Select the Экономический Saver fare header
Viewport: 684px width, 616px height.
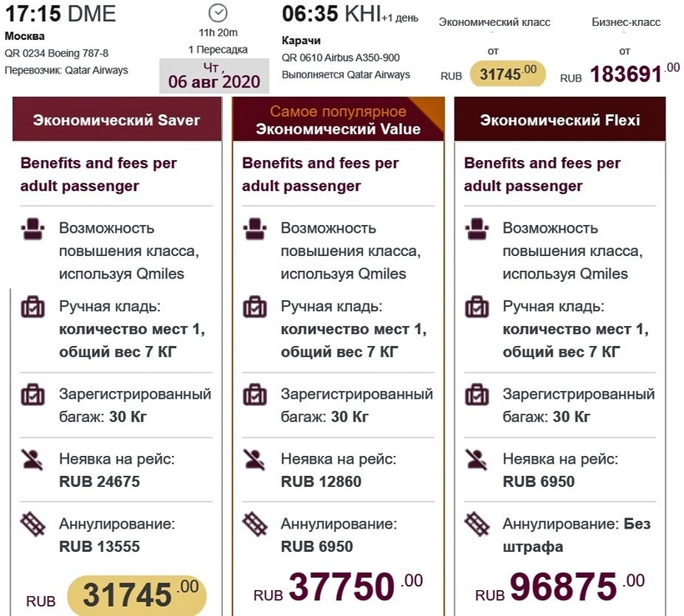click(117, 119)
